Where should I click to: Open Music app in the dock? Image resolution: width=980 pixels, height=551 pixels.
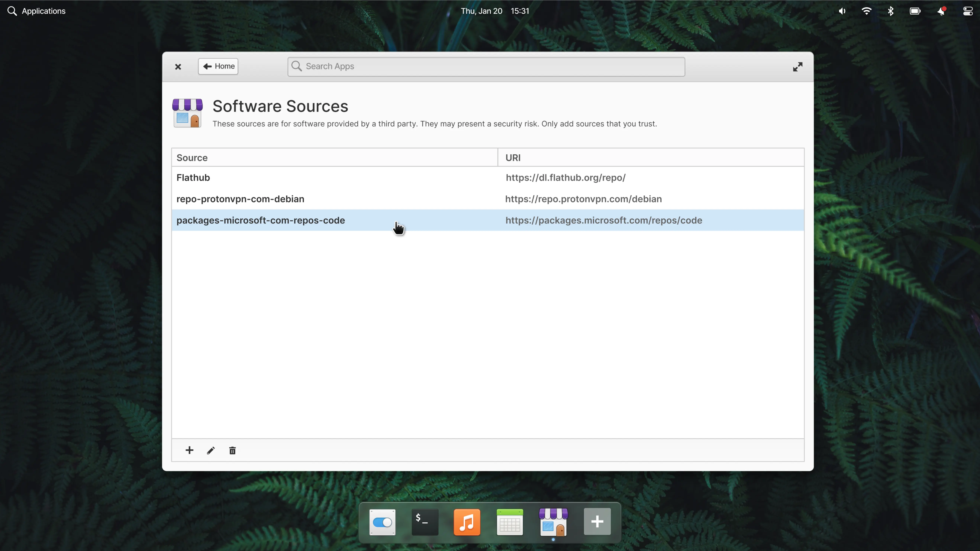click(467, 522)
